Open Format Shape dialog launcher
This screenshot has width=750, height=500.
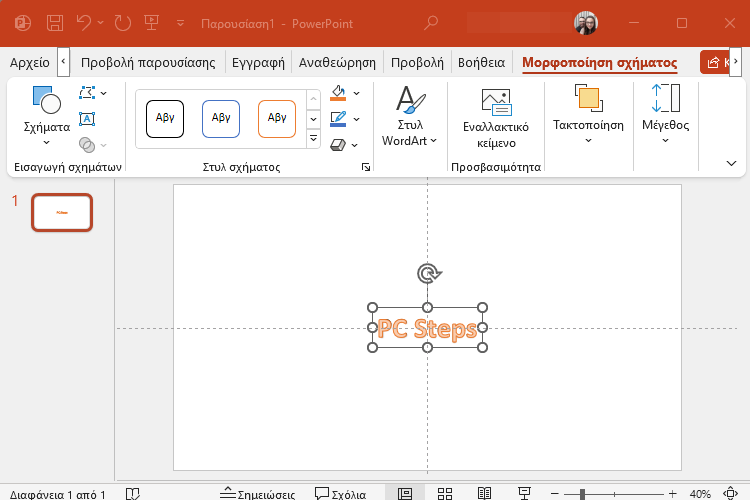[x=366, y=167]
